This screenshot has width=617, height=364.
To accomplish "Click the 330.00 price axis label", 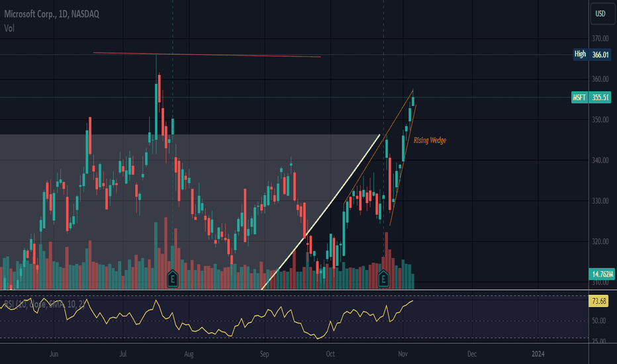I will [x=600, y=201].
